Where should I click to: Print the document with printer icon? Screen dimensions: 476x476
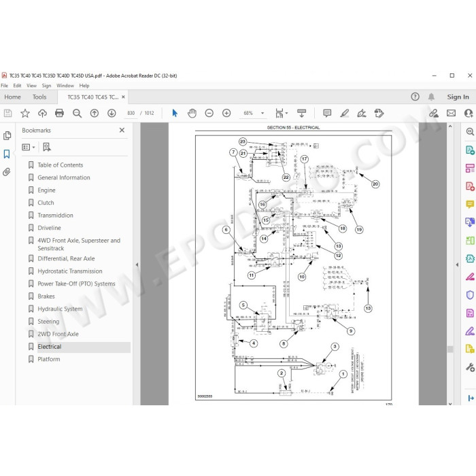click(60, 114)
